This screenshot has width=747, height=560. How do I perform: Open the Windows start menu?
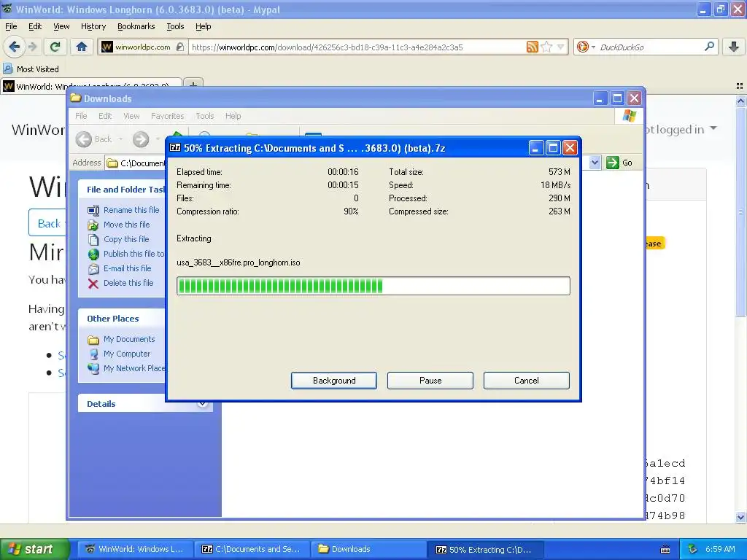coord(34,549)
